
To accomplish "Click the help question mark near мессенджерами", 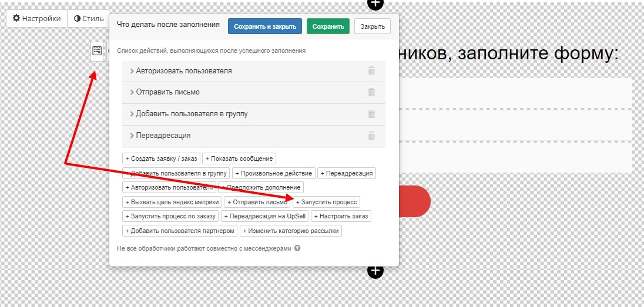I will pyautogui.click(x=297, y=248).
